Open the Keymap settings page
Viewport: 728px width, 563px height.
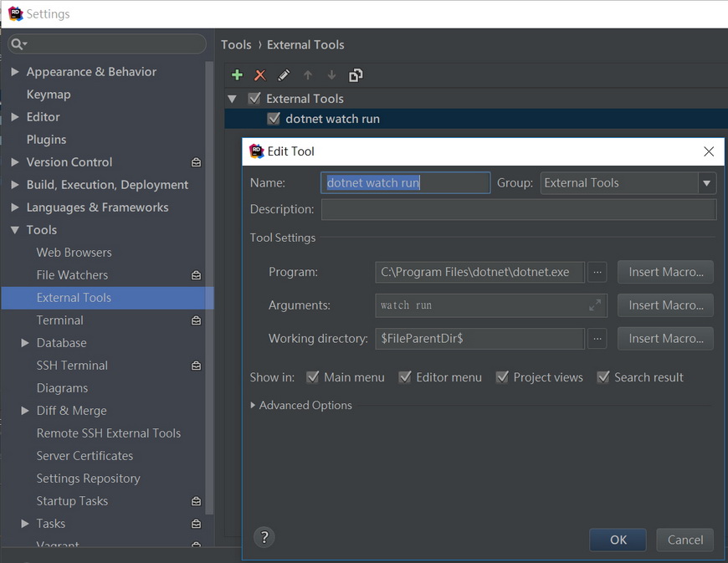point(49,95)
